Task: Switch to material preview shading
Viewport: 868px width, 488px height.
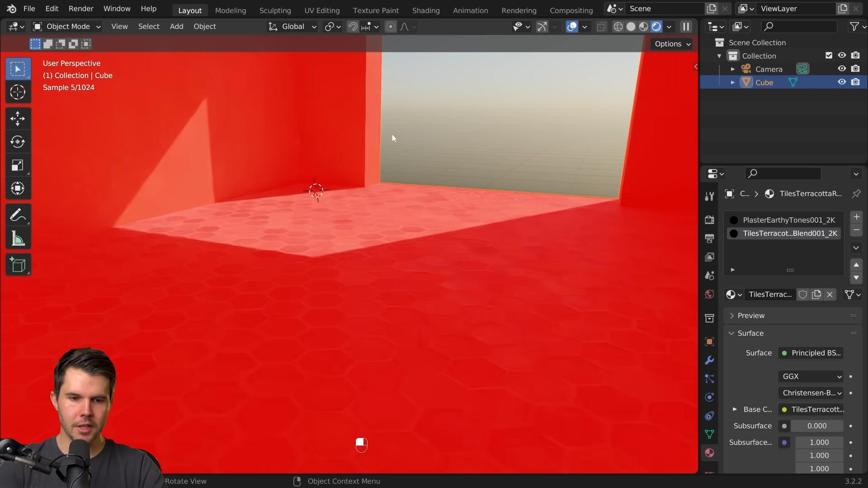Action: pos(643,27)
